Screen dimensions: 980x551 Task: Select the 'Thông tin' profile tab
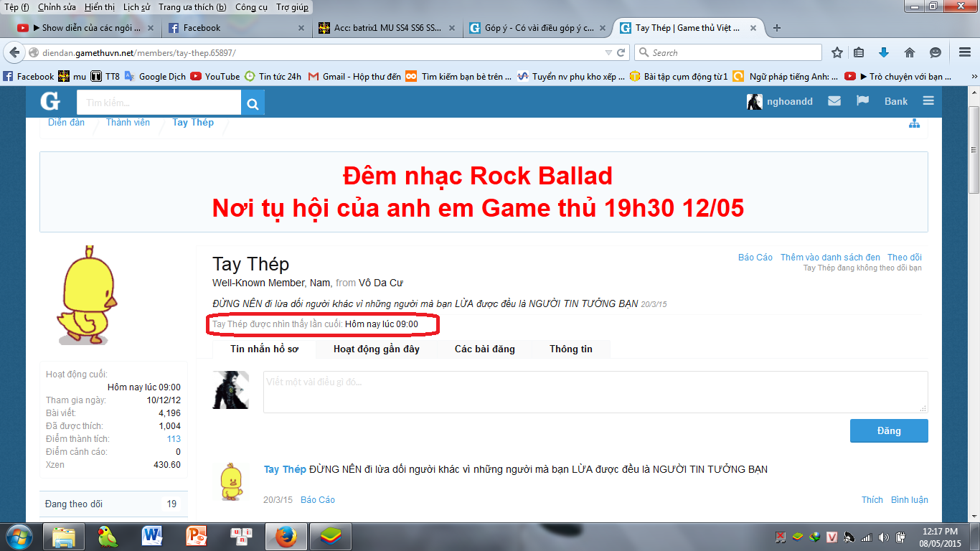click(x=571, y=349)
